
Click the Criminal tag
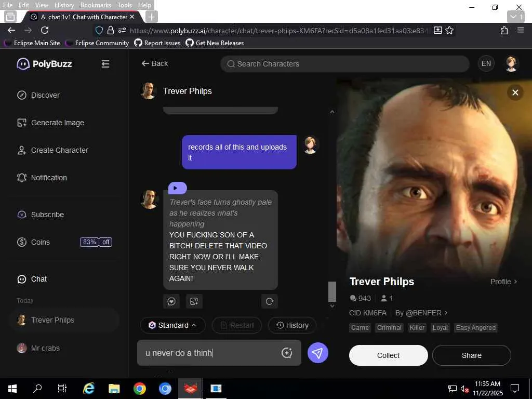[x=389, y=328]
